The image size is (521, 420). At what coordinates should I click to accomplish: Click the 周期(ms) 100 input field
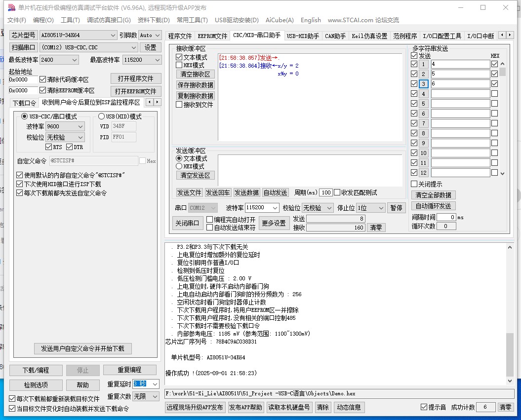[326, 192]
